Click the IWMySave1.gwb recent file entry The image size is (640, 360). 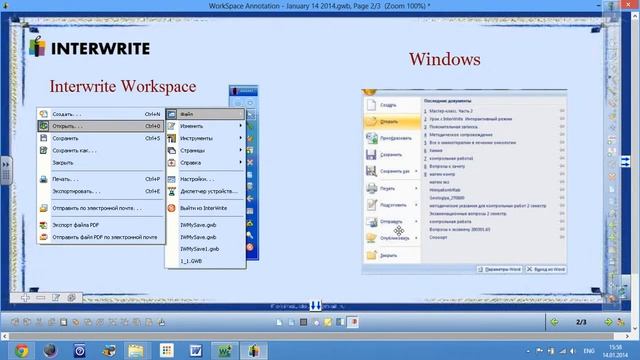pyautogui.click(x=200, y=249)
